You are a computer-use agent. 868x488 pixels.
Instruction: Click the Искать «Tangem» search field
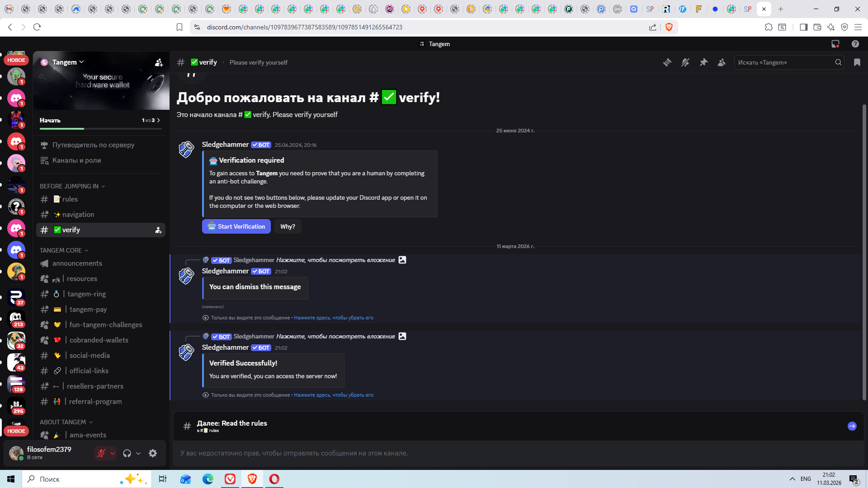click(x=785, y=62)
